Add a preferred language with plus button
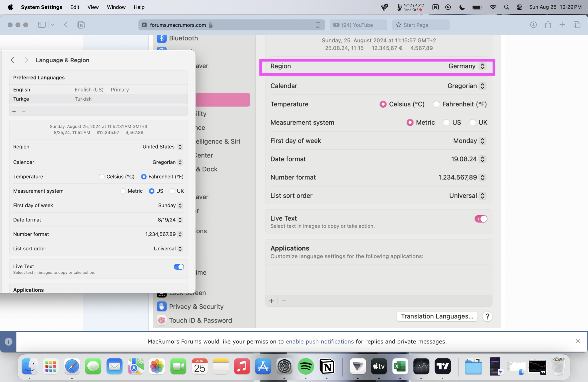Viewport: 588px width, 382px height. (x=14, y=111)
